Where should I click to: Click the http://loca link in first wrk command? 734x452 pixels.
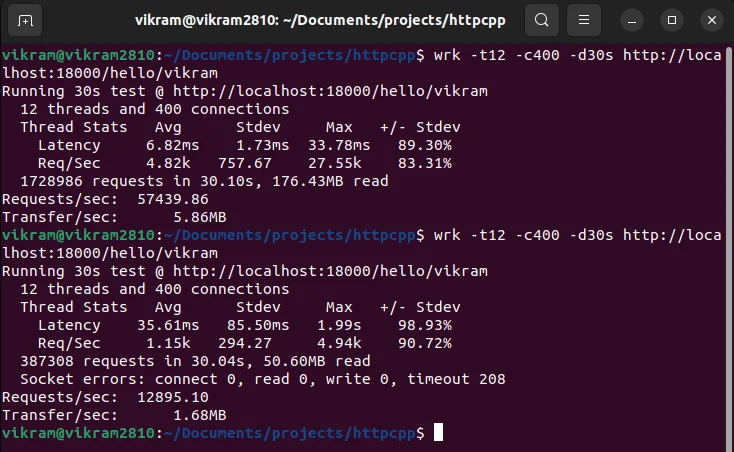pyautogui.click(x=672, y=55)
